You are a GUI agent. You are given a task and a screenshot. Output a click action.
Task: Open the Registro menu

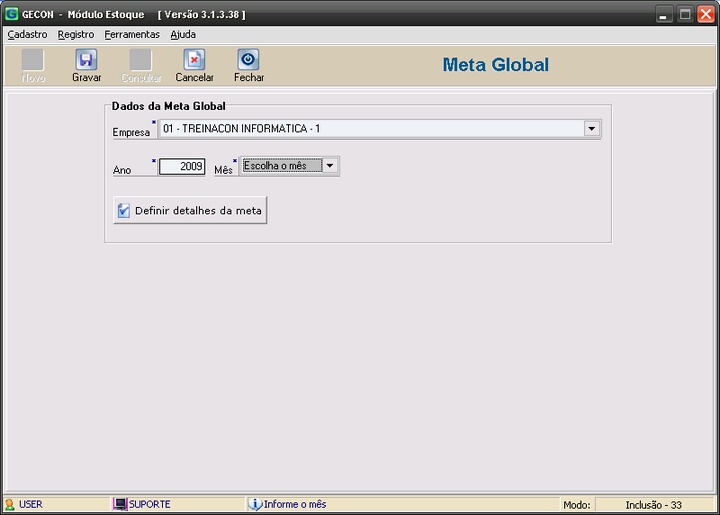click(x=76, y=34)
